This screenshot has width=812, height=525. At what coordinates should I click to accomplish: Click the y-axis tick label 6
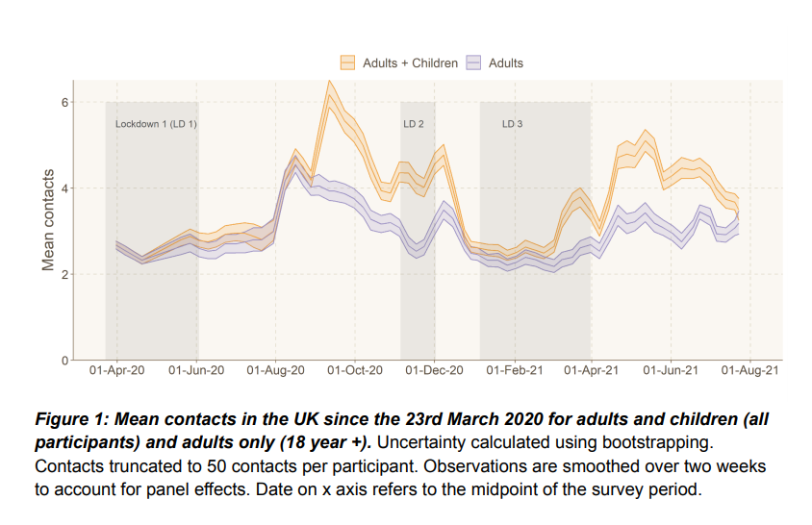point(64,102)
